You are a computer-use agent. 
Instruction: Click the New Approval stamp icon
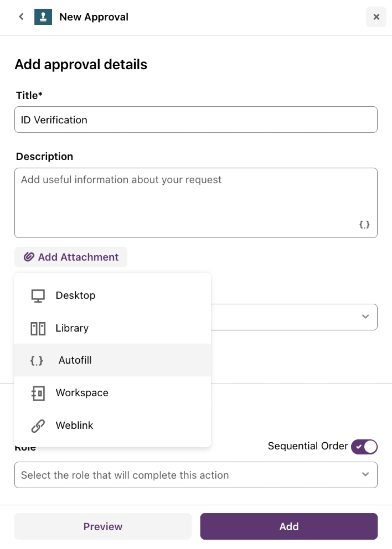[43, 17]
